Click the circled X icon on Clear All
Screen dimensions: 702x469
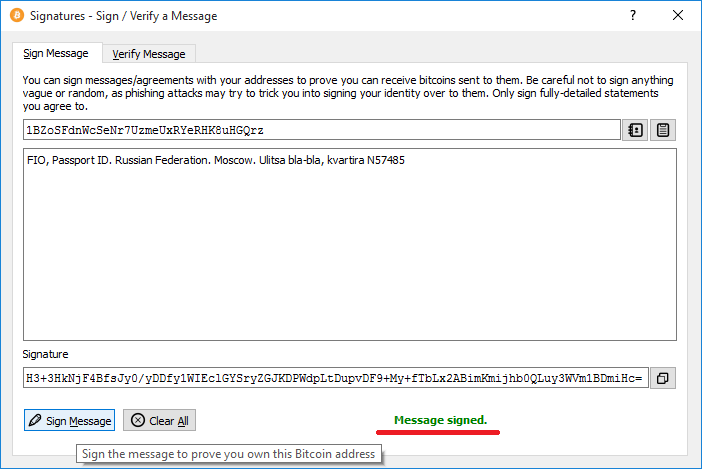point(137,421)
